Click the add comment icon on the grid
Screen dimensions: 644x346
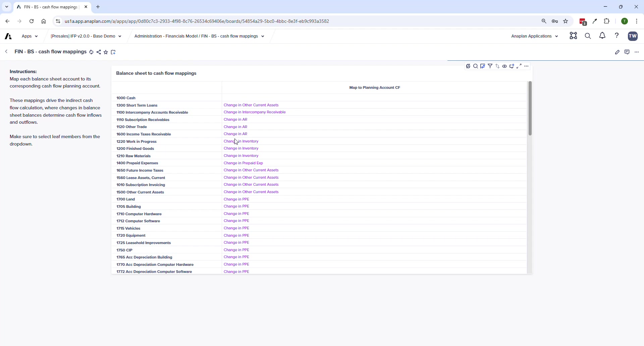click(512, 66)
